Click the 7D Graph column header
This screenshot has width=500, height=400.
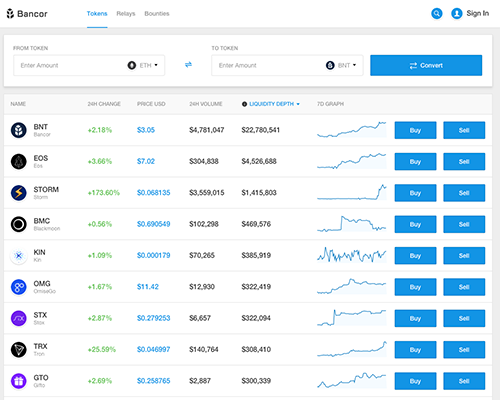click(330, 104)
